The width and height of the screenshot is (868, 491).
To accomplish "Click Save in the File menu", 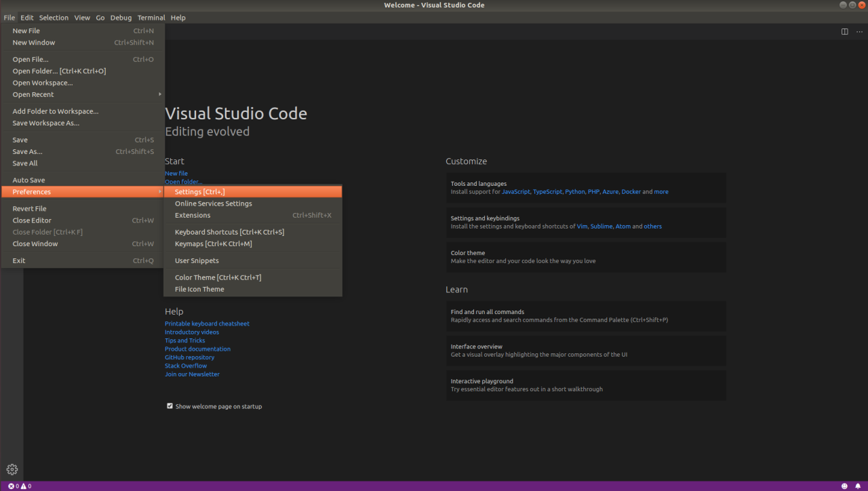I will [x=83, y=140].
